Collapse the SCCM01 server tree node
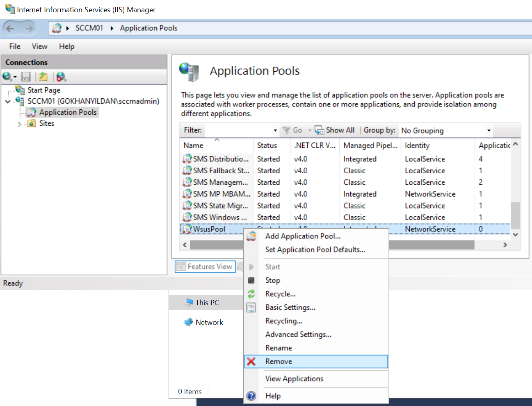Image resolution: width=532 pixels, height=406 pixels. [x=8, y=101]
